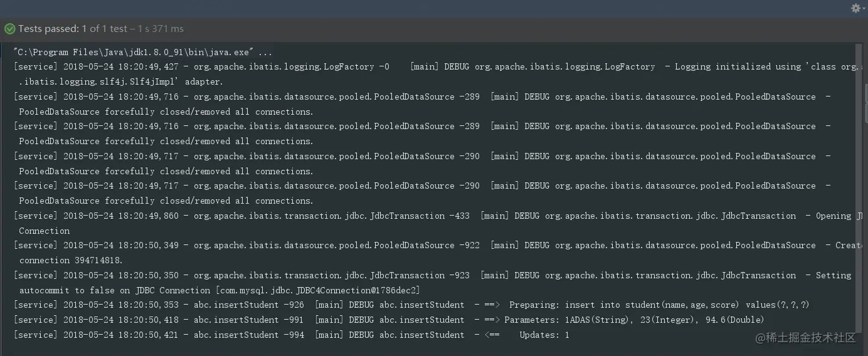Viewport: 868px width, 356px height.
Task: Select the insertStudent -991 Parameters line
Action: tap(389, 320)
